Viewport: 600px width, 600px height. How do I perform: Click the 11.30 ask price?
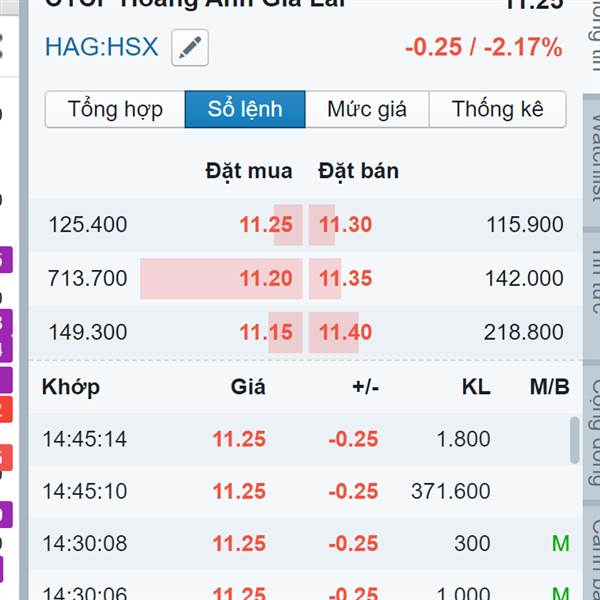coord(345,225)
